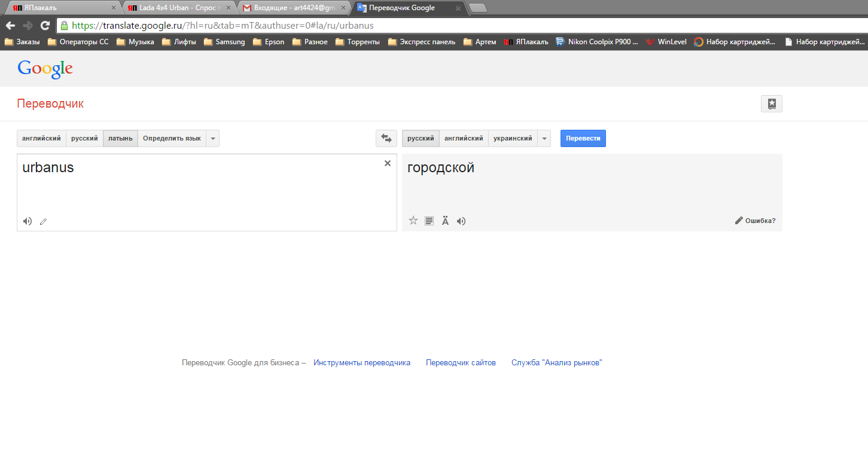868x452 pixels.
Task: Open second Набор картриджей bookmark with page icon
Action: pyautogui.click(x=824, y=42)
